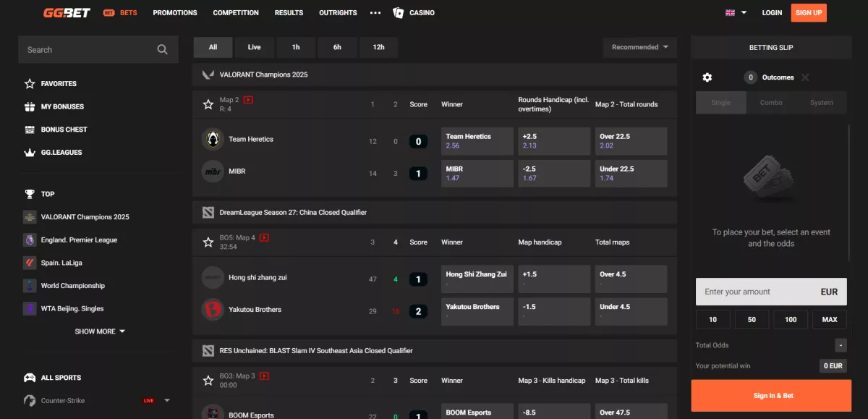Select the System betting slip tab

point(822,103)
